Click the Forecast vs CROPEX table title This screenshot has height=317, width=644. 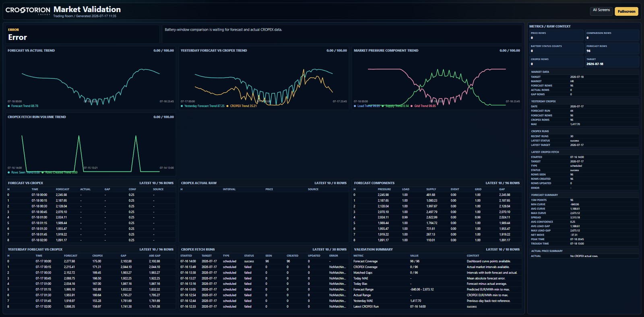(25, 183)
